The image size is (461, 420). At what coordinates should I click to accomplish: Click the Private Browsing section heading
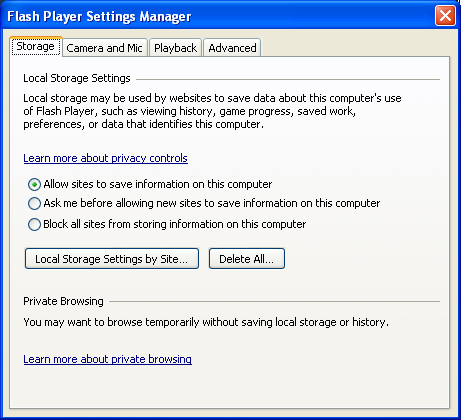(63, 301)
